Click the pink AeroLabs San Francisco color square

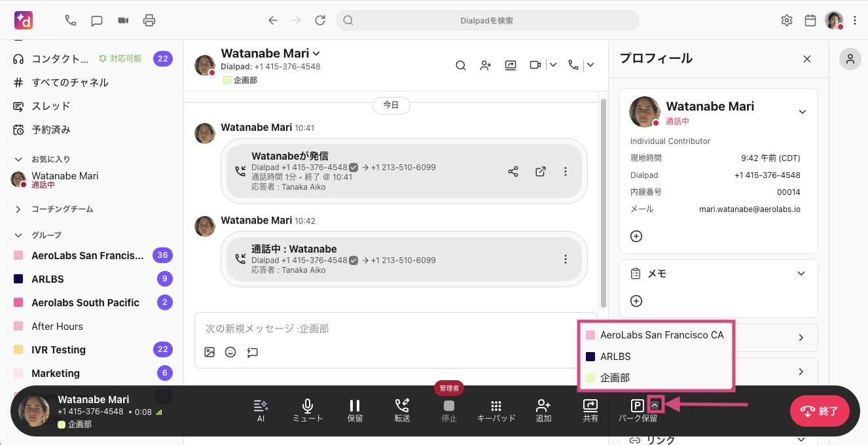pyautogui.click(x=590, y=335)
